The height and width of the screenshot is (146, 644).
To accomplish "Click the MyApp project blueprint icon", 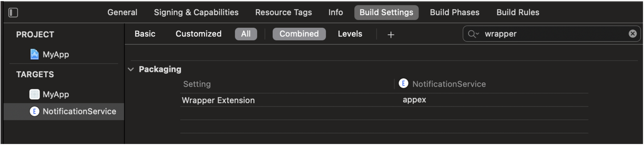I will 34,54.
